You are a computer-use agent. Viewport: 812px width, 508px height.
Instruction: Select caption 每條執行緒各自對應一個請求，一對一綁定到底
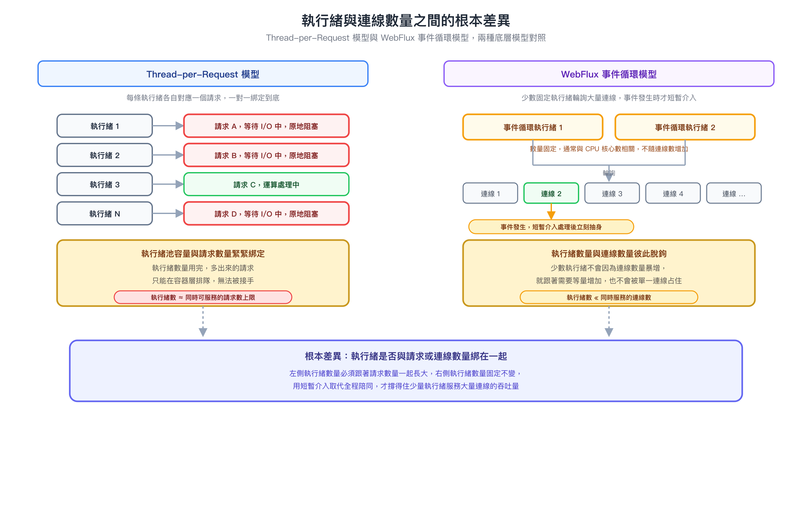(203, 98)
